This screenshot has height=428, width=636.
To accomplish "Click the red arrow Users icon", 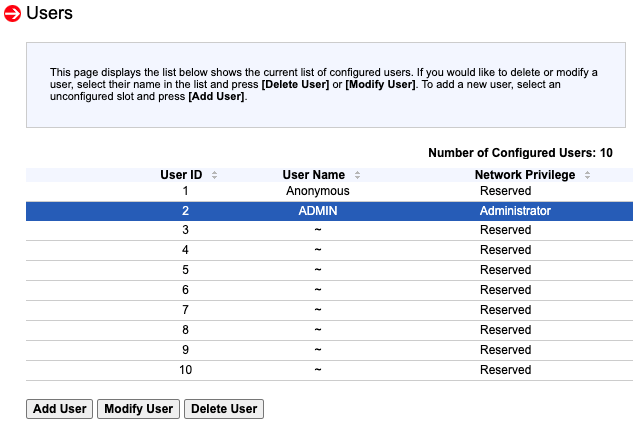I will 13,14.
